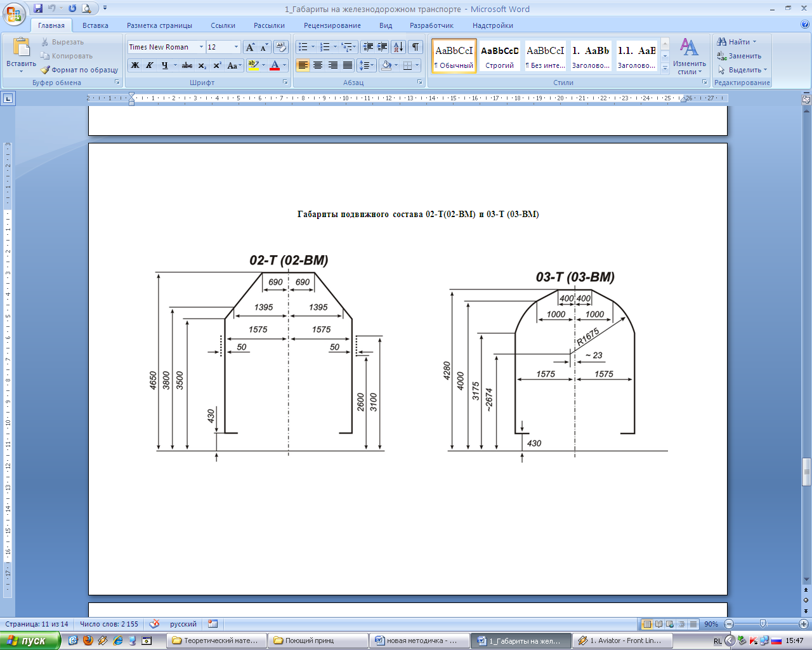The width and height of the screenshot is (812, 650).
Task: Click the Format Painter brush icon
Action: [x=46, y=70]
